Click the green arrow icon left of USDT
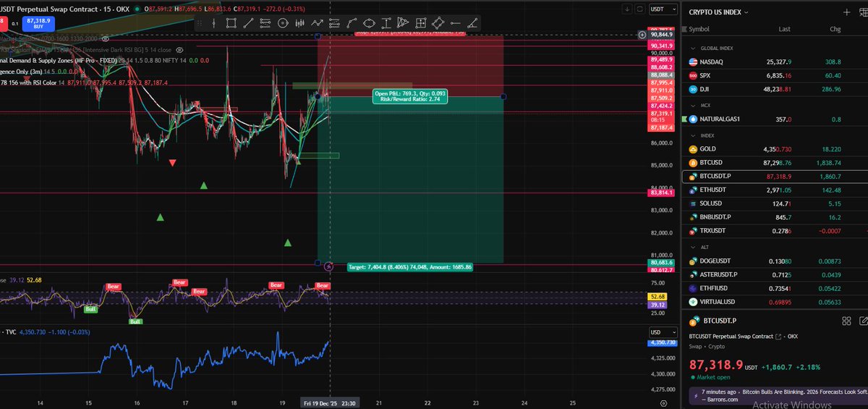The width and height of the screenshot is (868, 409). click(626, 9)
